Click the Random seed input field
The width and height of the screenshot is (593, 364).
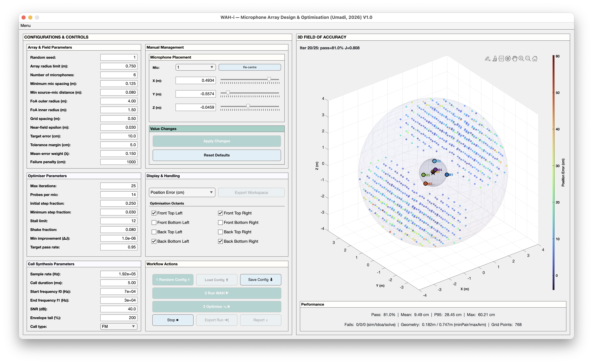click(x=119, y=57)
